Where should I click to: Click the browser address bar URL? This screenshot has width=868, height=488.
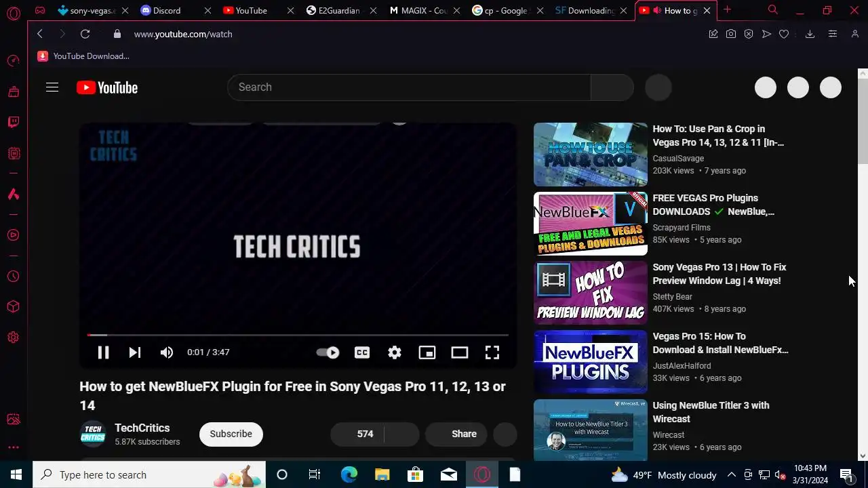tap(183, 34)
